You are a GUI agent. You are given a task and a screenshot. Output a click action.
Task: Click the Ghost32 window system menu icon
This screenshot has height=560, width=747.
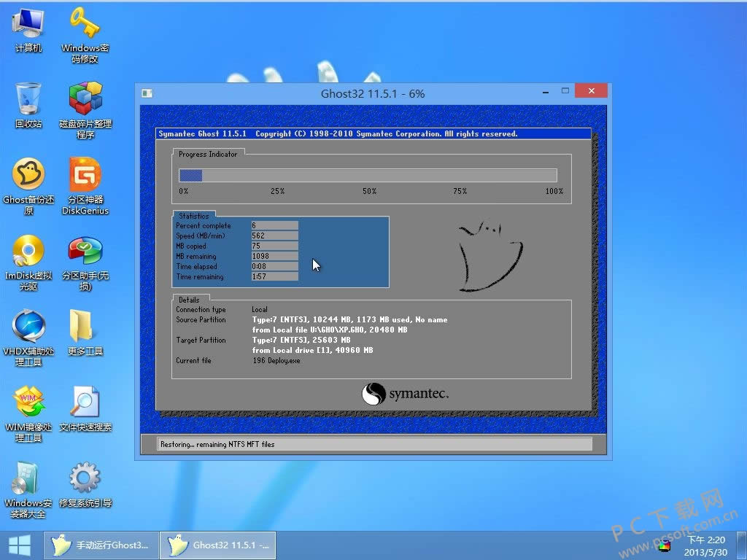(x=147, y=93)
